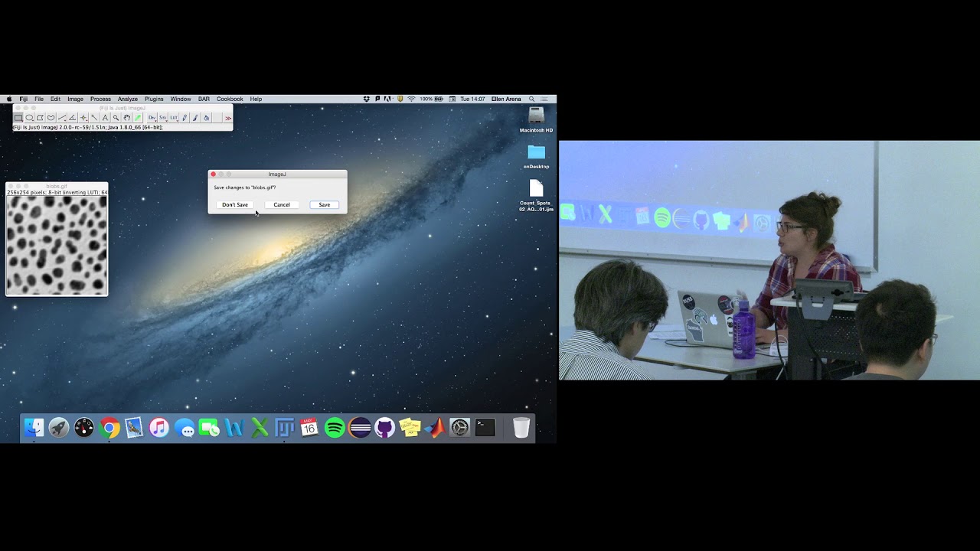Open Stickies from the dock

coord(410,427)
